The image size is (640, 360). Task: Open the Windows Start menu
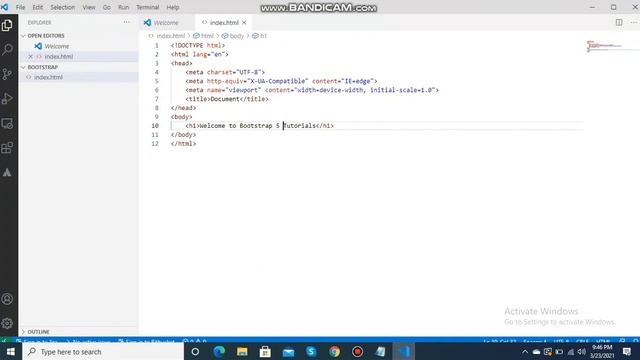click(x=11, y=351)
